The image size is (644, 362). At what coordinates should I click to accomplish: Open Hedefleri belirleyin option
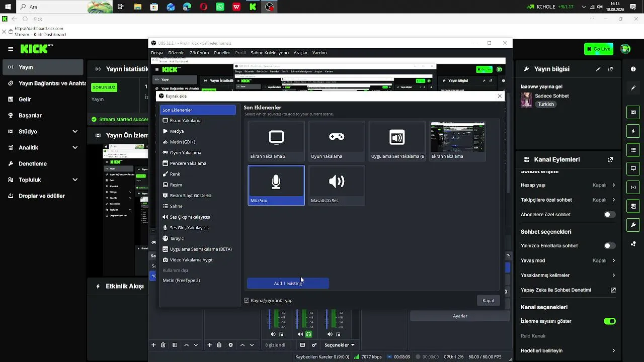pos(568,350)
